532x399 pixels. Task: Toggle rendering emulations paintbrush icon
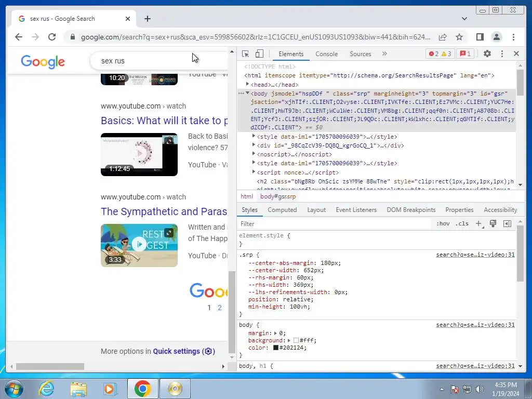click(493, 223)
